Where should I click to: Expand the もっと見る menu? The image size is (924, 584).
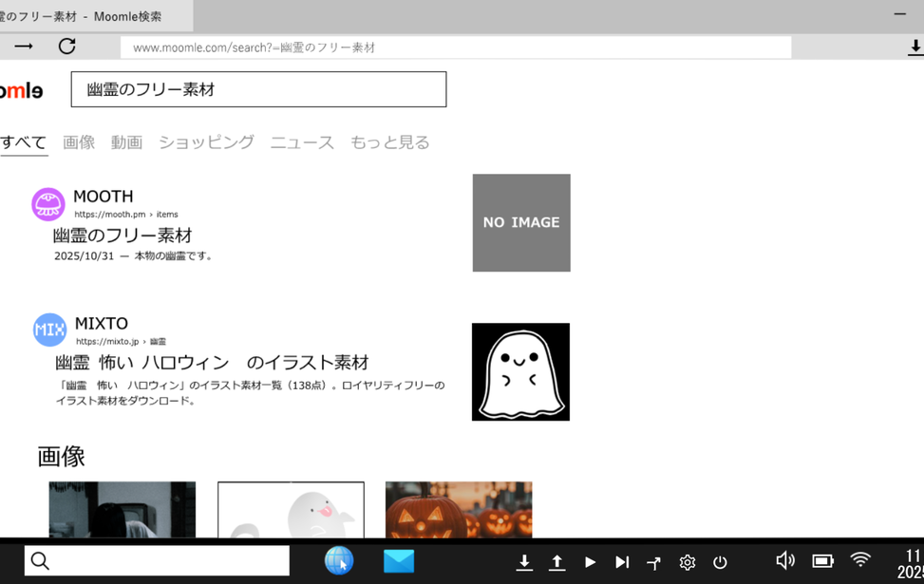click(389, 142)
